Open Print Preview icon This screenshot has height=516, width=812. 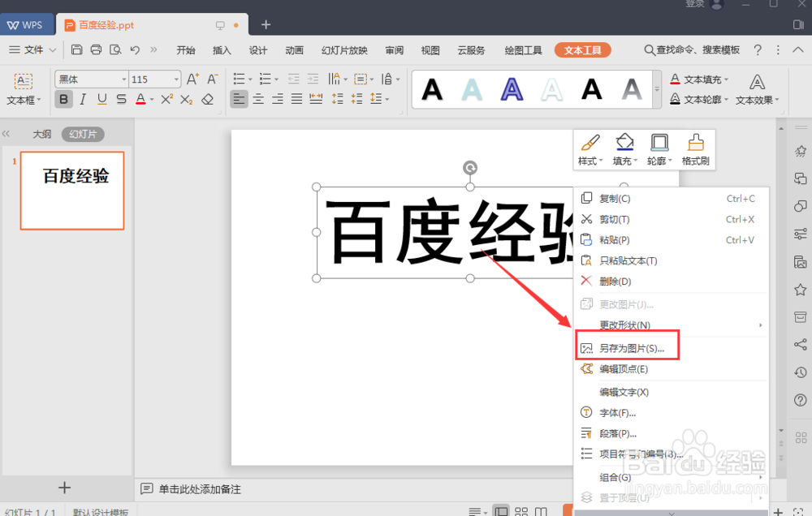(115, 49)
